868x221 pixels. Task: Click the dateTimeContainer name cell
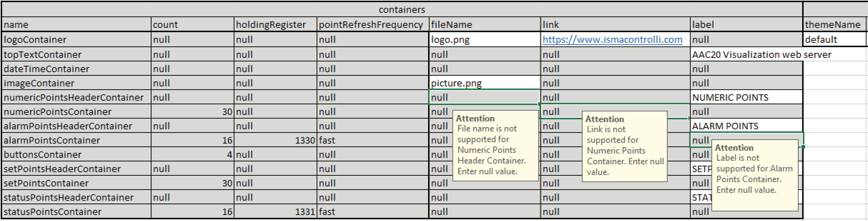[x=76, y=69]
